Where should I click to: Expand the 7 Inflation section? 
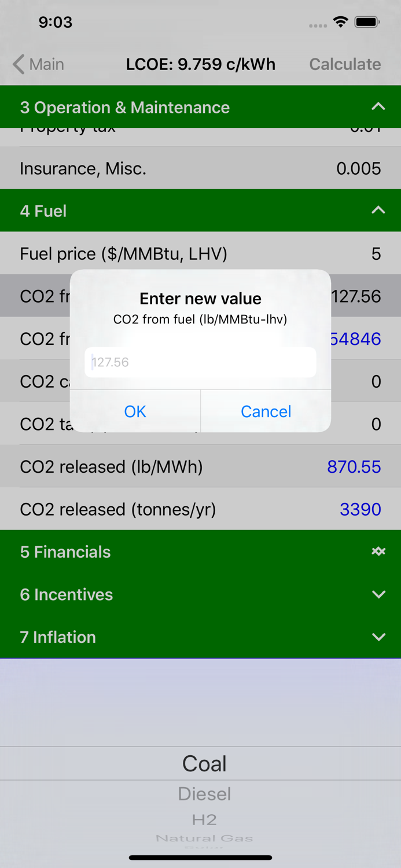click(x=378, y=637)
